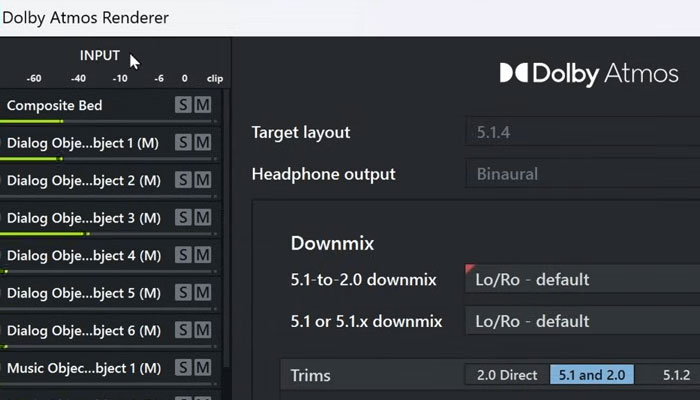Solo Dialog Object 5 input
This screenshot has height=400, width=700.
point(183,293)
